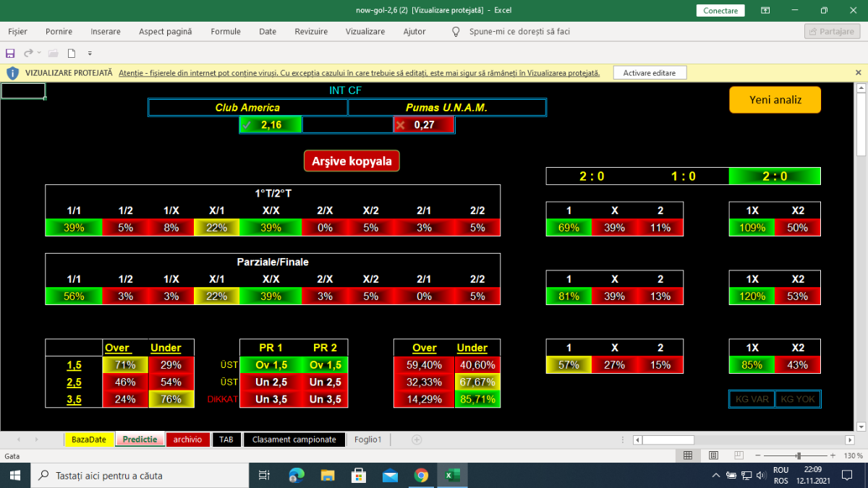The width and height of the screenshot is (868, 488).
Task: Open the Formule ribbon tab
Action: (226, 32)
